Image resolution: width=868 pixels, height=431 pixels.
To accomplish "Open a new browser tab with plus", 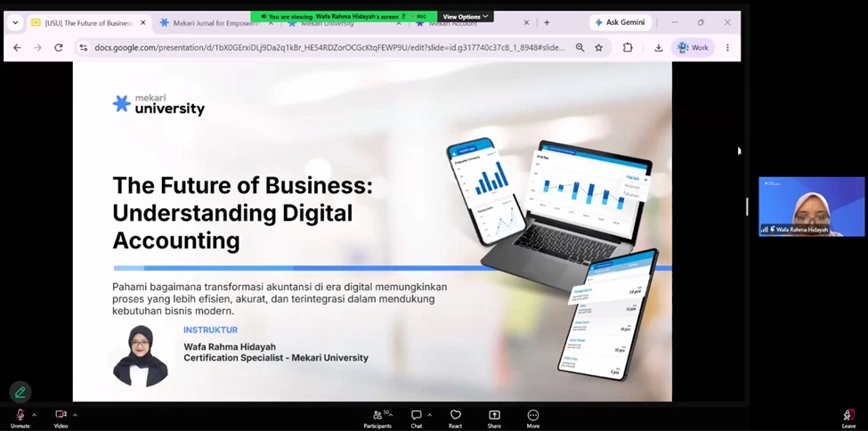I will 547,23.
